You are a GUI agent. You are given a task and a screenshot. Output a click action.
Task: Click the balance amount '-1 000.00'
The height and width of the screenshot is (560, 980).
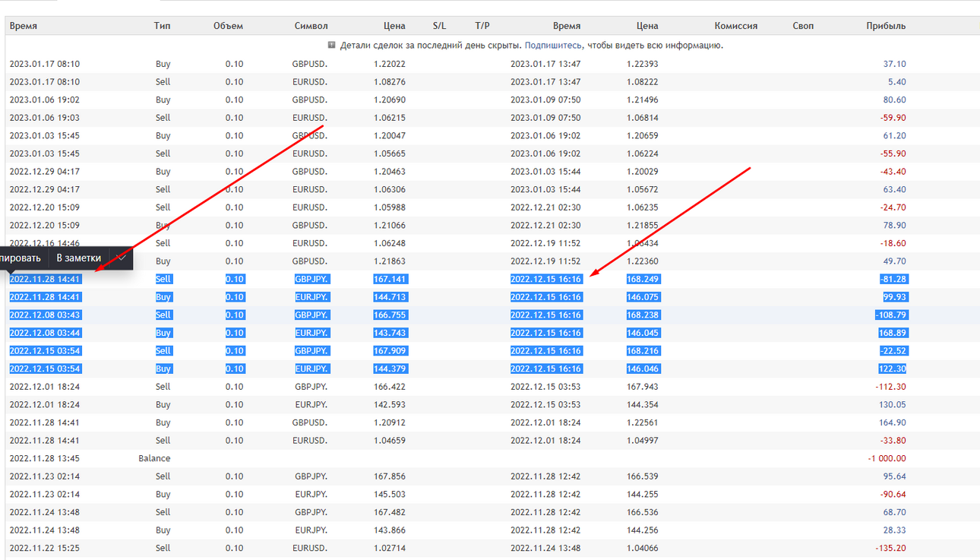click(x=887, y=458)
